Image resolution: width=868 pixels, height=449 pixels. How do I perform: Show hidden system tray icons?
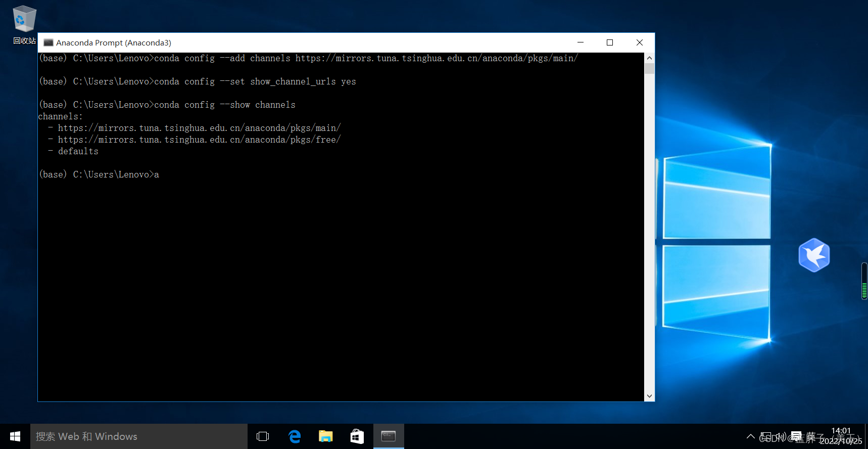[751, 436]
